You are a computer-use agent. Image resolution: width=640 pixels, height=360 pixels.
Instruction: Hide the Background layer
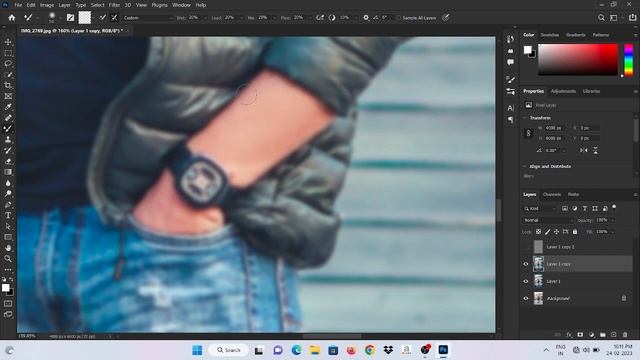(526, 298)
